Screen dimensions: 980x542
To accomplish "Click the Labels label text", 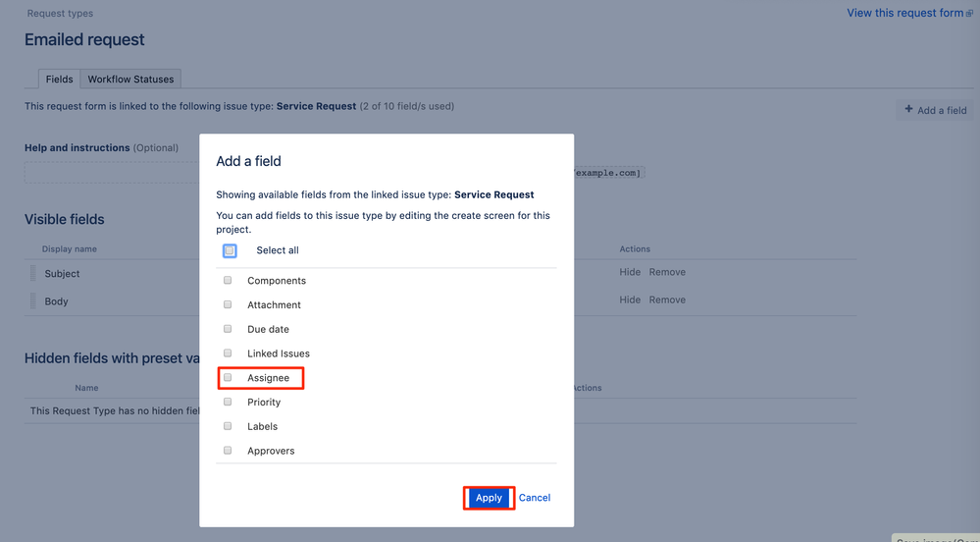I will click(x=263, y=426).
